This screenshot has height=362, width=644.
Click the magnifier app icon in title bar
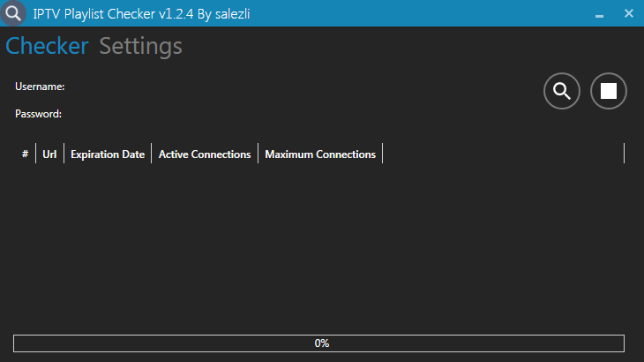[13, 13]
